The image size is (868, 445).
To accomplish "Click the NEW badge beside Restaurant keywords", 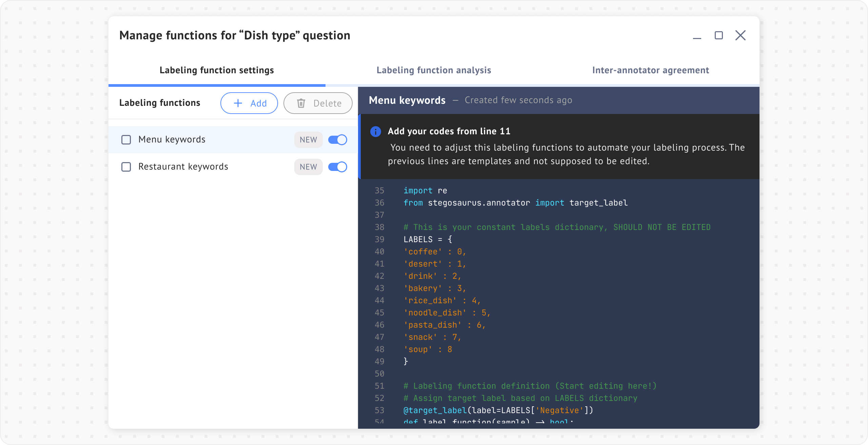I will tap(308, 167).
